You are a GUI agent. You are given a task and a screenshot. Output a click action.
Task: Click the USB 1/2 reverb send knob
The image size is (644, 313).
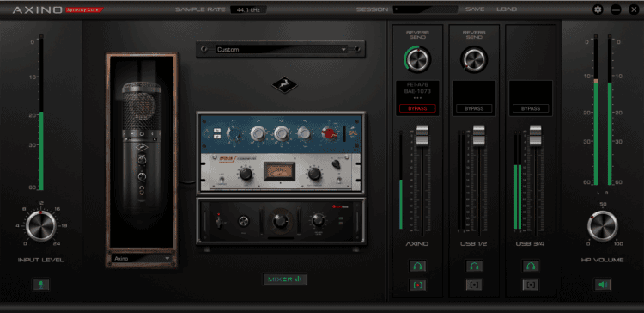[474, 59]
